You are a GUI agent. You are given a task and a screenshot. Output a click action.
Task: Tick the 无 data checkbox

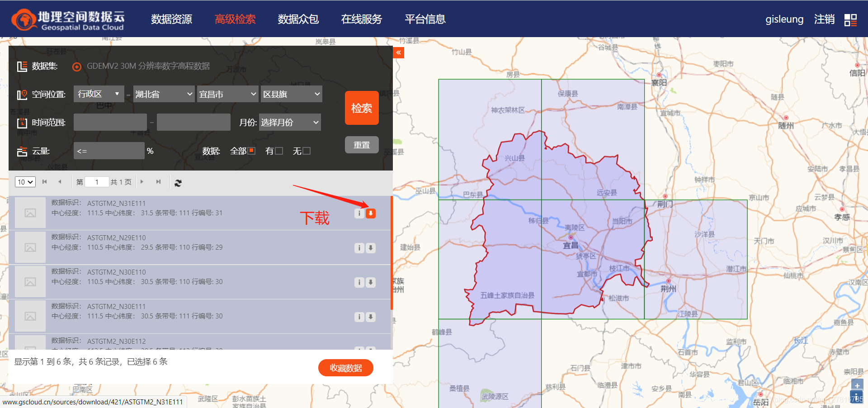tap(307, 151)
